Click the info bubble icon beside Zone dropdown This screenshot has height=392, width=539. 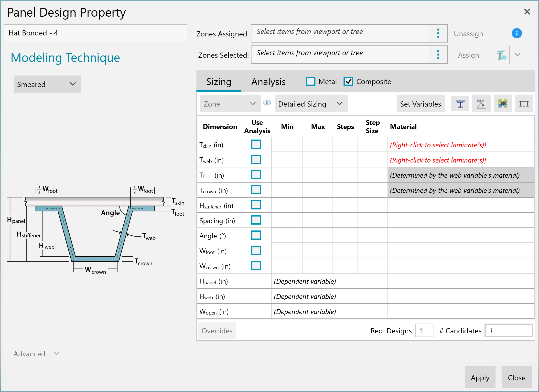click(267, 103)
